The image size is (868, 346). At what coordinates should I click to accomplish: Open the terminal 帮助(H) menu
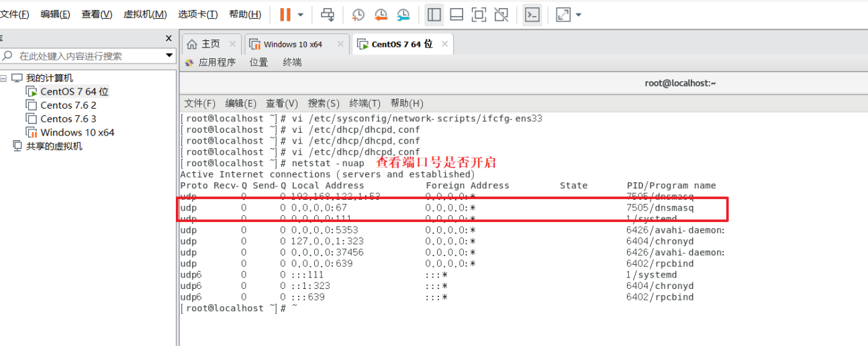click(407, 103)
